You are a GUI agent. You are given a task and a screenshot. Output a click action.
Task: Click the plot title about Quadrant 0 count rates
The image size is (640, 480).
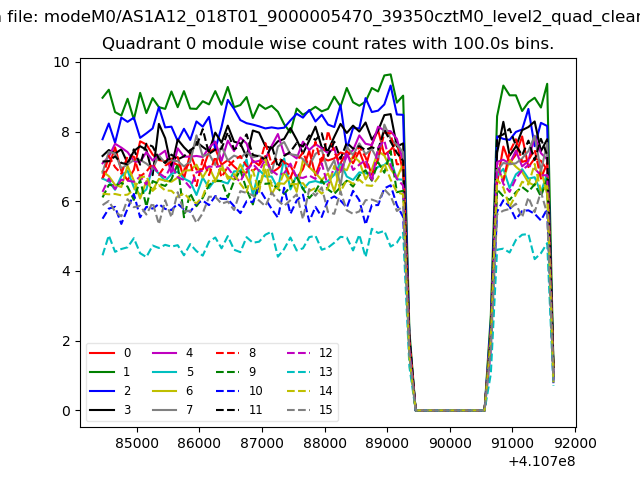click(x=328, y=45)
